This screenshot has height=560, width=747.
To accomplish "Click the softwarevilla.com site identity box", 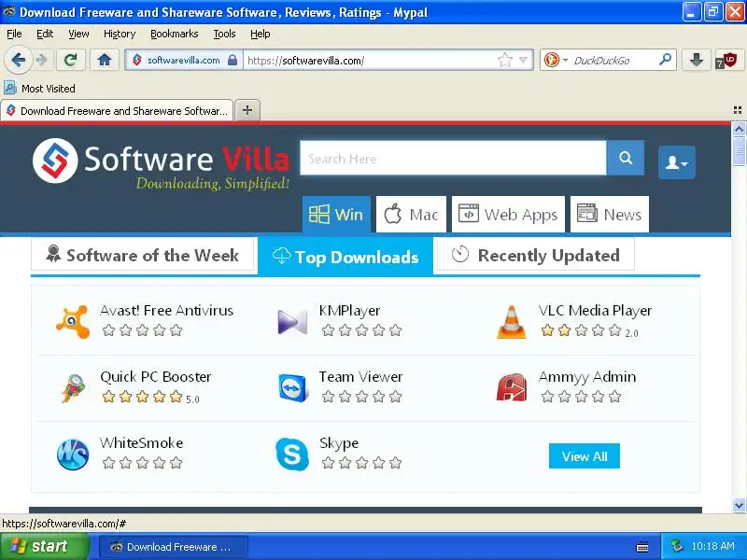I will click(184, 60).
